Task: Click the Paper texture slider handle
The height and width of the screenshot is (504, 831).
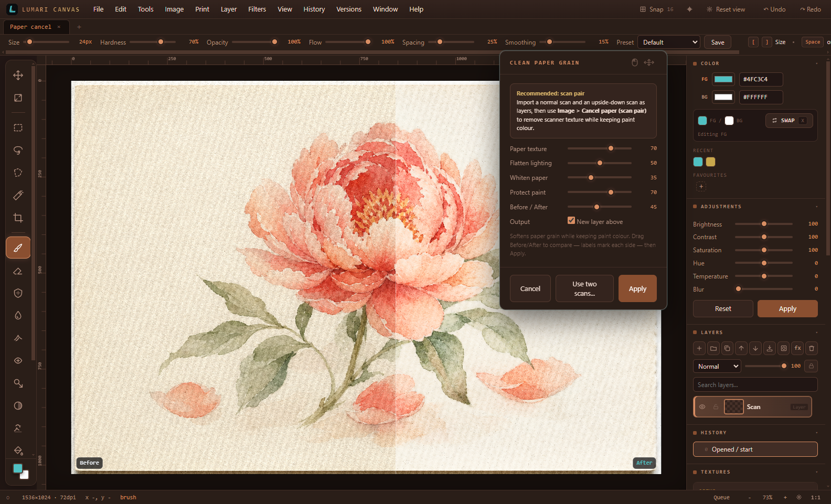Action: pos(611,148)
